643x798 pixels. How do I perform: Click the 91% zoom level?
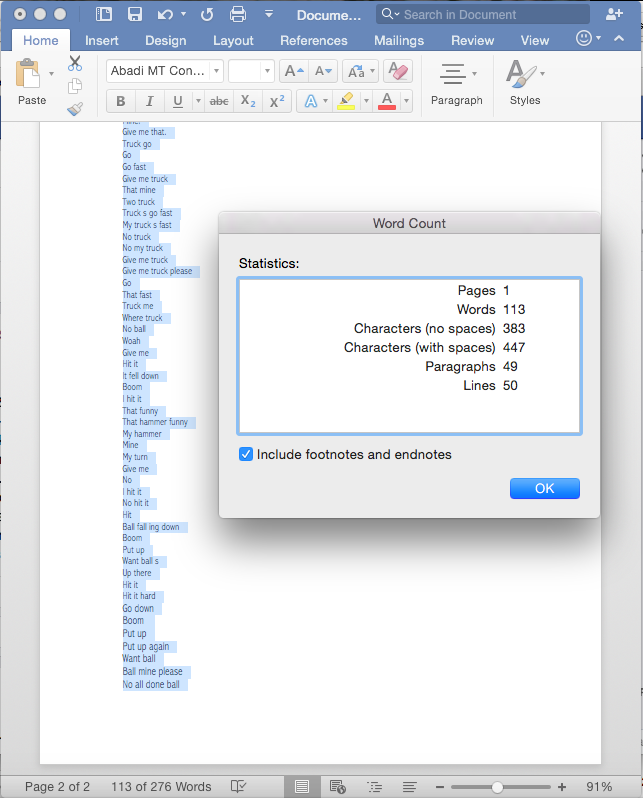599,787
